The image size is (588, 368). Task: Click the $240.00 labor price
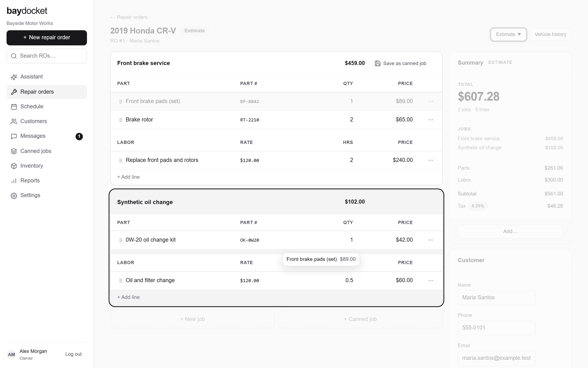coord(403,160)
